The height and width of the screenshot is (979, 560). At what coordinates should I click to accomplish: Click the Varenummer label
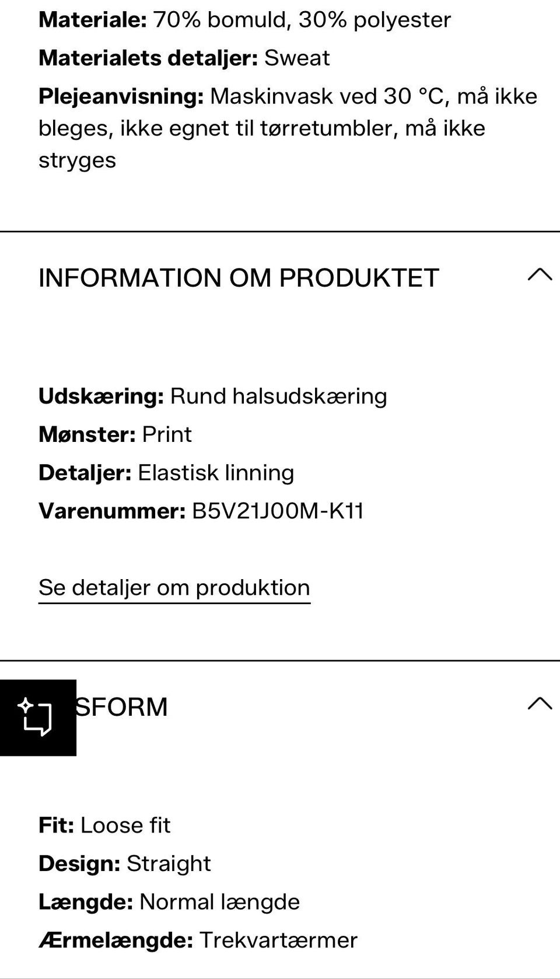click(x=111, y=511)
